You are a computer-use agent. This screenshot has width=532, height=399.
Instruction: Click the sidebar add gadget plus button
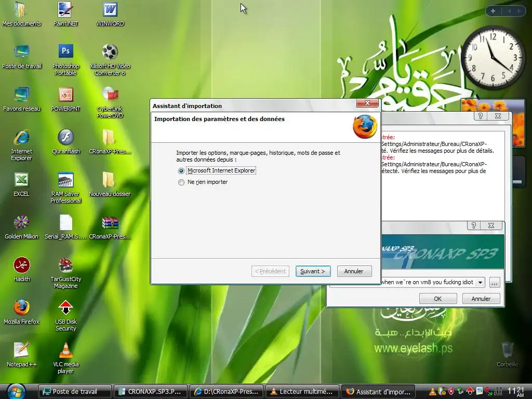493,11
